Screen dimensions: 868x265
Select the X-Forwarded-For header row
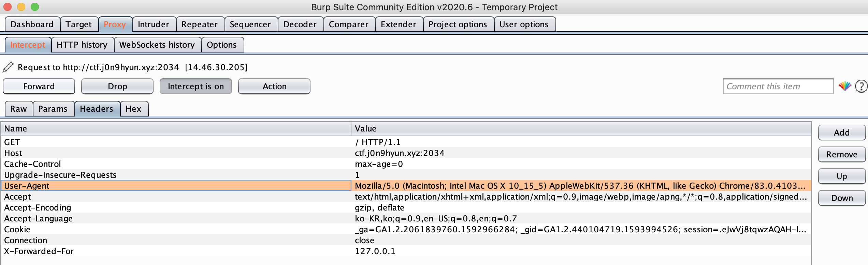(x=406, y=251)
